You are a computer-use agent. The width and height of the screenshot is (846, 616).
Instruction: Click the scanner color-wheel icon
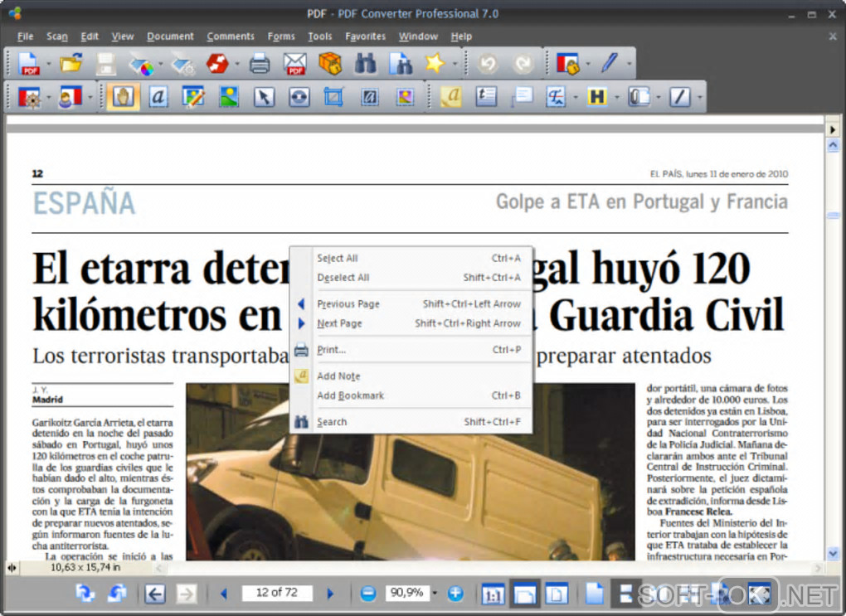click(x=141, y=64)
